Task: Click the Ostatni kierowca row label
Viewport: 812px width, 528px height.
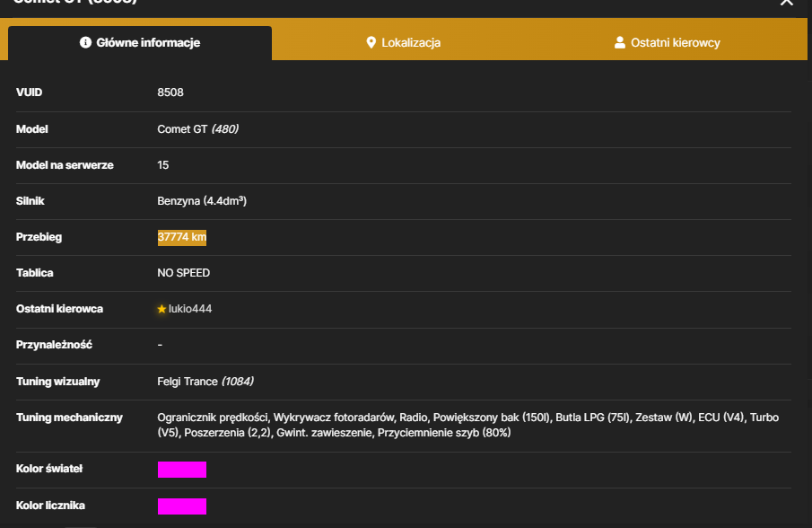Action: 59,309
